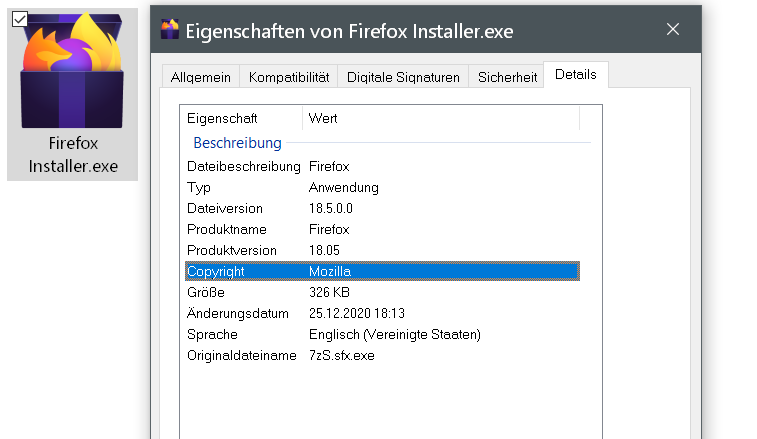The image size is (757, 439).
Task: Close the Eigenschaften dialog
Action: coord(673,30)
